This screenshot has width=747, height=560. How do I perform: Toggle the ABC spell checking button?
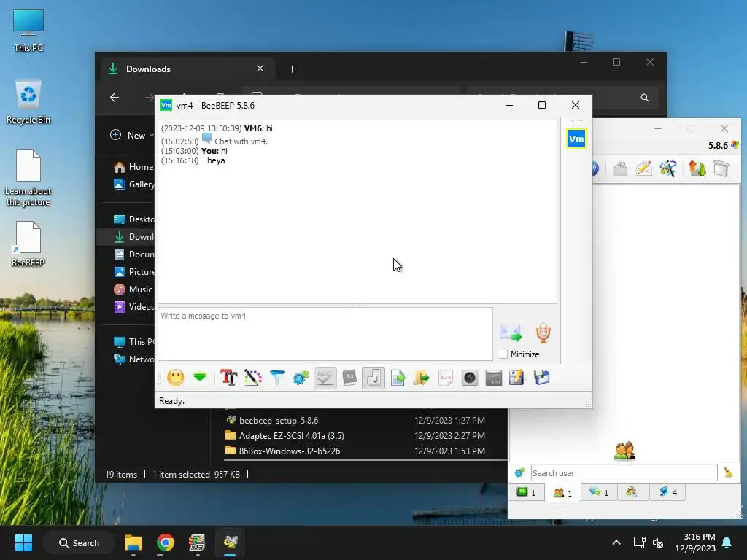tap(325, 378)
